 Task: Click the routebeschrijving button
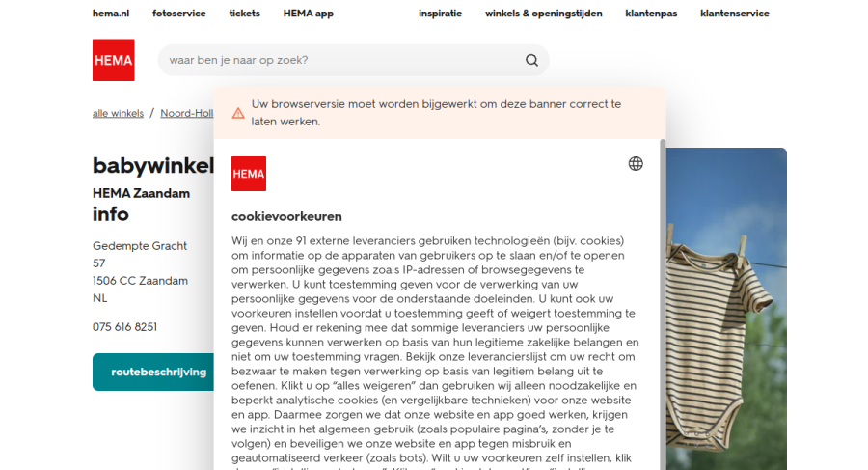coord(153,372)
